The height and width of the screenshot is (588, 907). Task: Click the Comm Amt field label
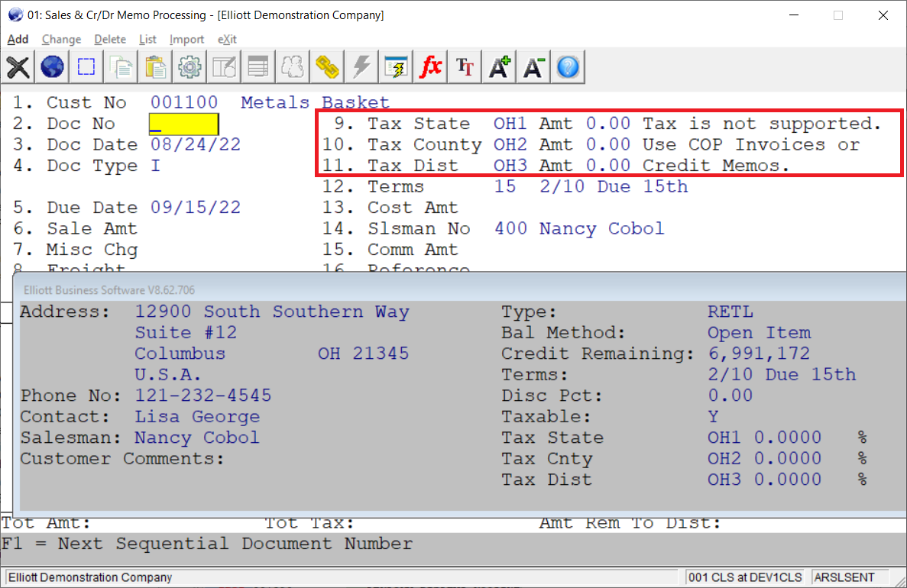(x=413, y=250)
